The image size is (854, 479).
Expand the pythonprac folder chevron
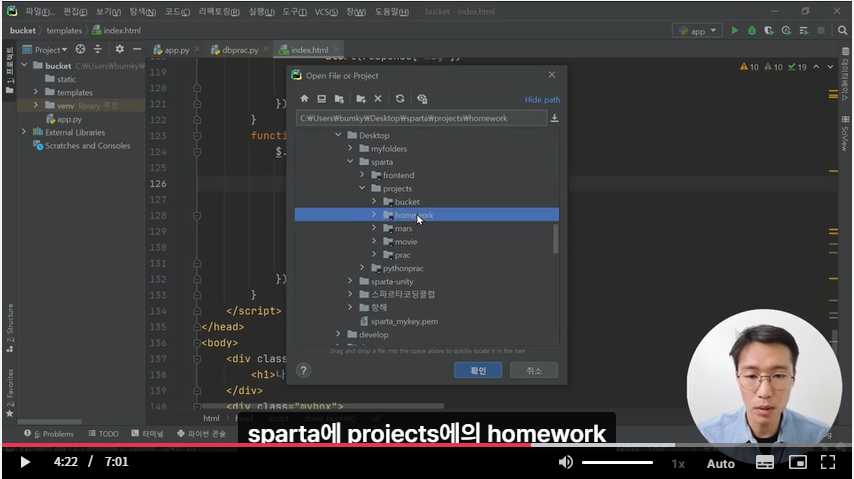[x=362, y=268]
